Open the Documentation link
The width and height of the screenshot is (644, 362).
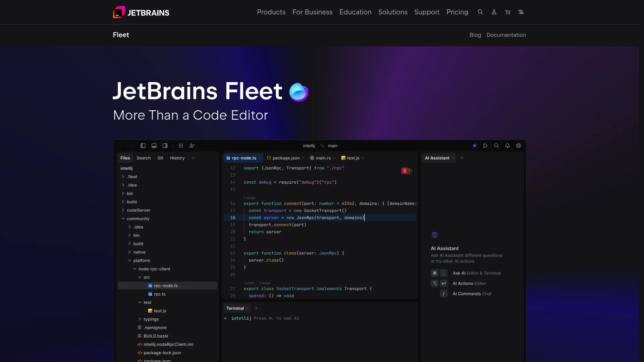[506, 35]
